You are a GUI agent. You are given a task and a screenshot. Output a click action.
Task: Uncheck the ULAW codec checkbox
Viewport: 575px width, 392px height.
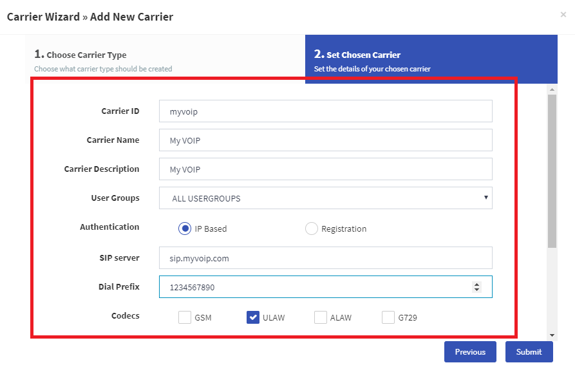[x=253, y=317]
